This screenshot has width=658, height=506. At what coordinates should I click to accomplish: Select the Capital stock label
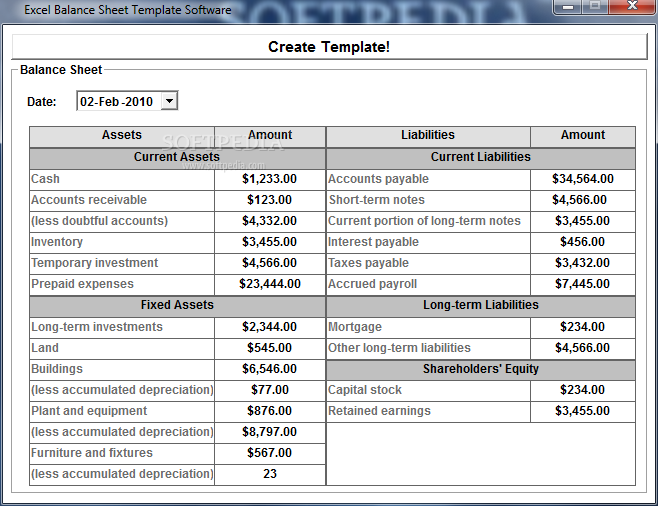[365, 390]
